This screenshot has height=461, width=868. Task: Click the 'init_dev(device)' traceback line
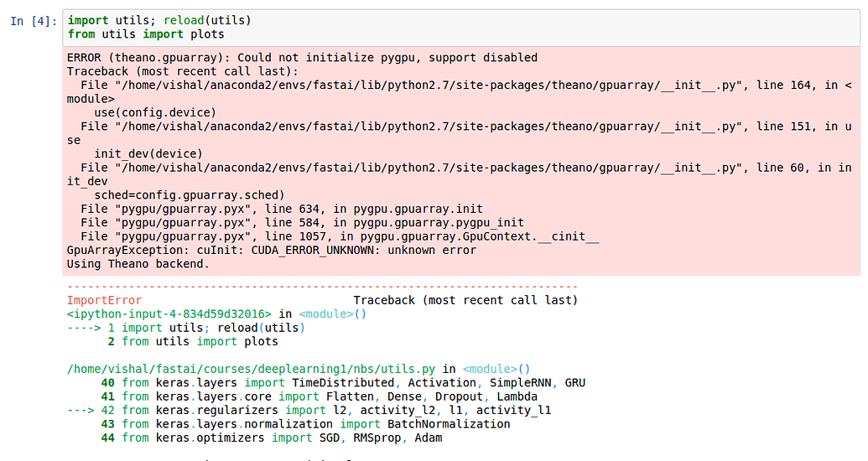[148, 153]
